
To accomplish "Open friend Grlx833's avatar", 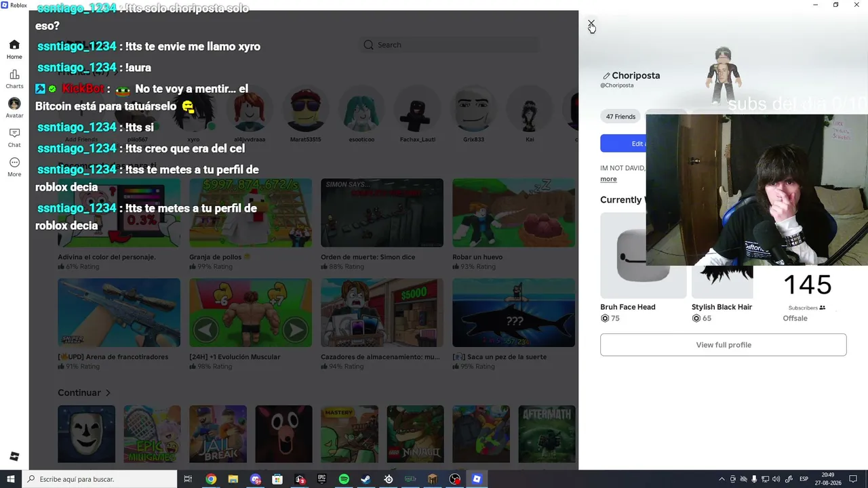I will [474, 110].
